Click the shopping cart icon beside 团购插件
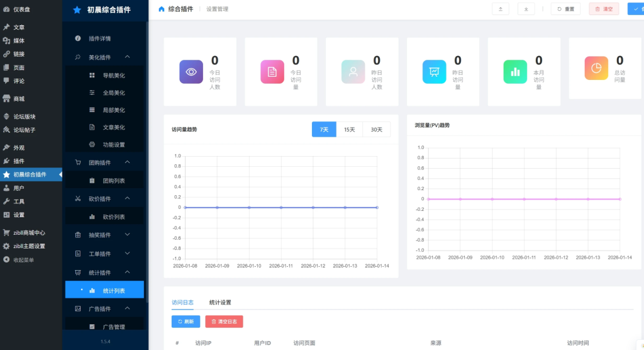The width and height of the screenshot is (644, 350). pyautogui.click(x=77, y=162)
